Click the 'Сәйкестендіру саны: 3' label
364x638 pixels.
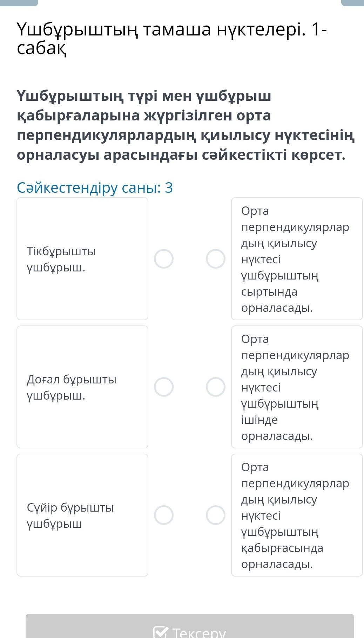95,188
